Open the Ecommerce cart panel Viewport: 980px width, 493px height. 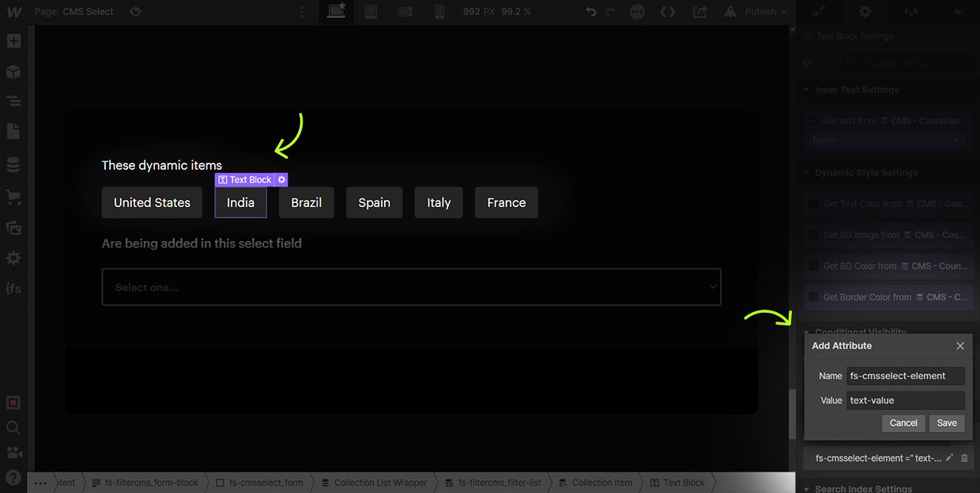click(x=13, y=196)
